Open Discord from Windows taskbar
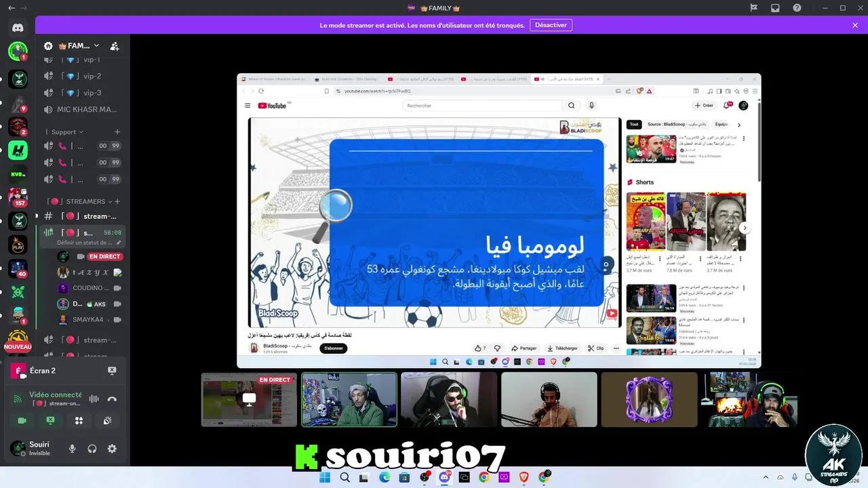The height and width of the screenshot is (488, 868). point(444,478)
